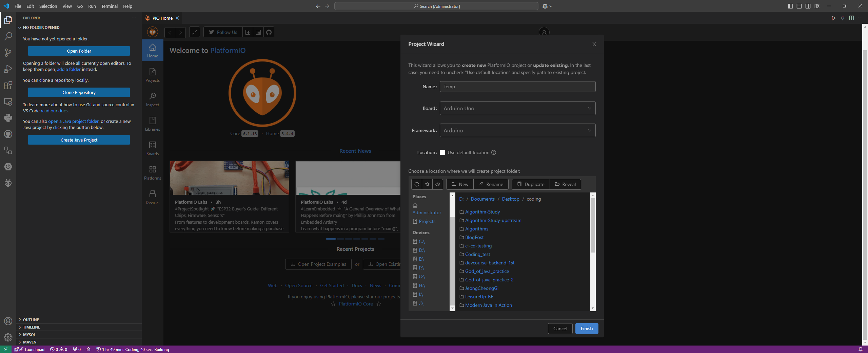Screen dimensions: 868x353
Task: Expand PIO Home to full view
Action: pyautogui.click(x=194, y=32)
